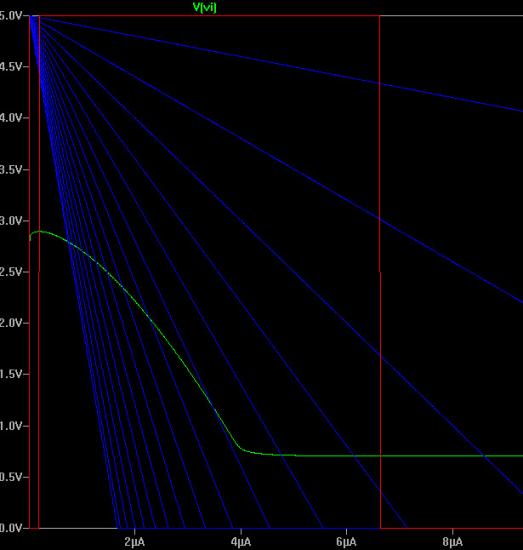
Task: Click the 1.5V vertical axis label
Action: pos(11,374)
